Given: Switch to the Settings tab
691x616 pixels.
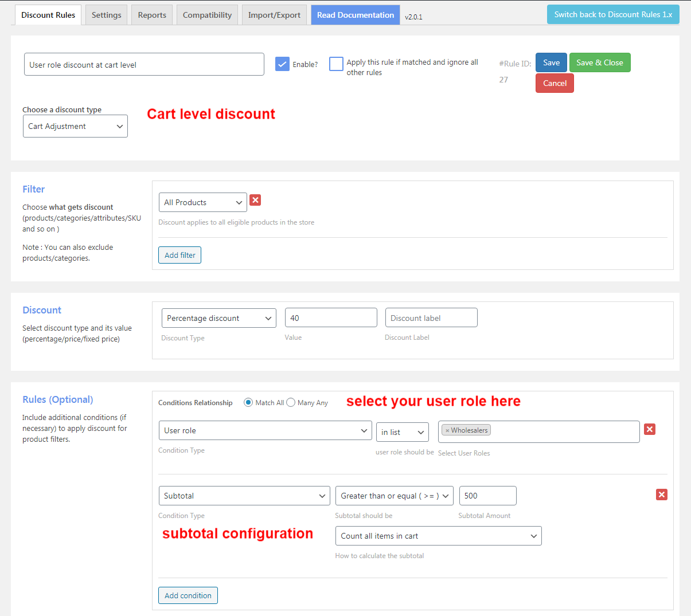Looking at the screenshot, I should [107, 15].
